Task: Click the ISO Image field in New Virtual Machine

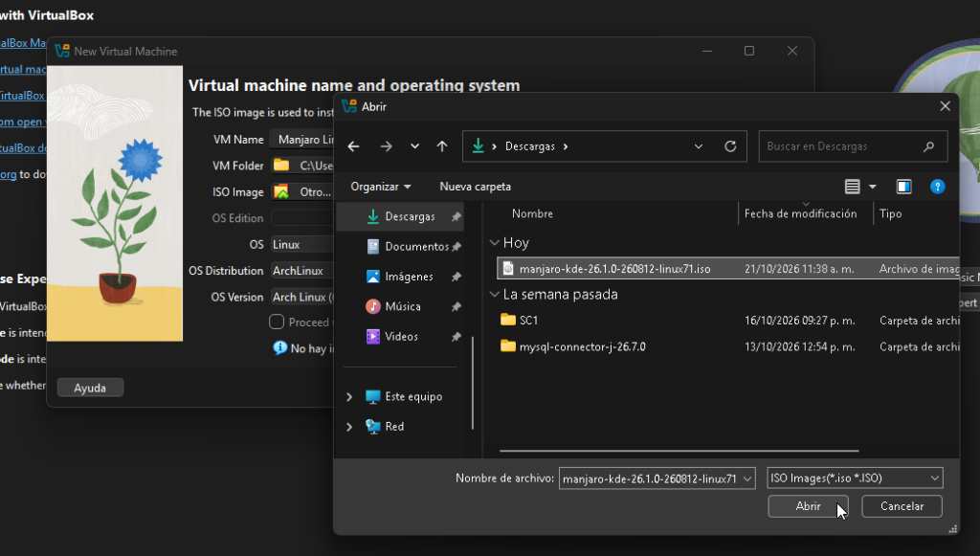Action: coord(301,191)
